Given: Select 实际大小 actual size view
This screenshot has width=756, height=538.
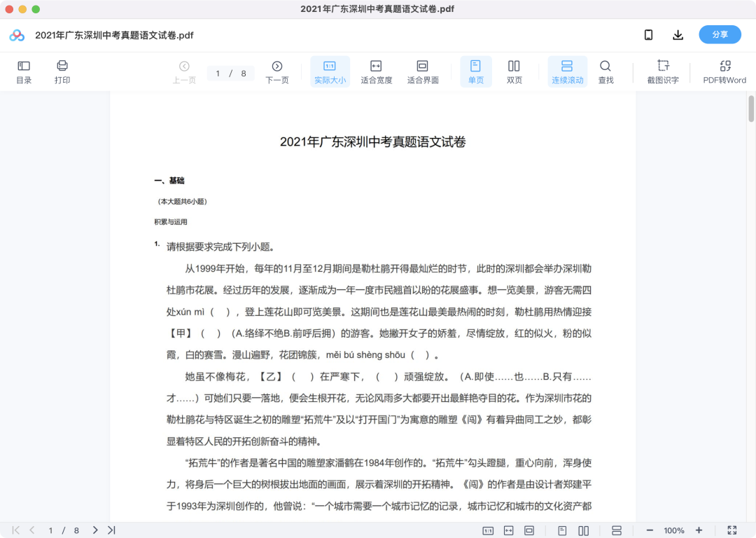Looking at the screenshot, I should point(330,72).
